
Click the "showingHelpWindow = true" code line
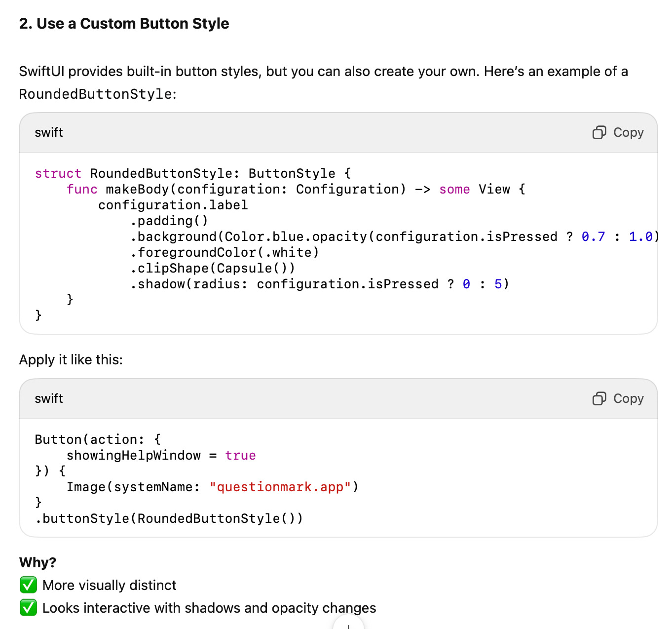(161, 455)
